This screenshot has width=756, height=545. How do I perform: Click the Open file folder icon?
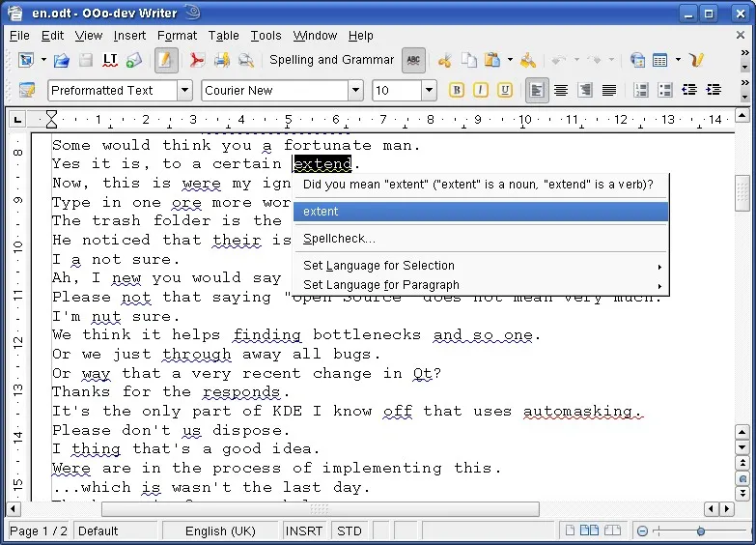coord(61,60)
